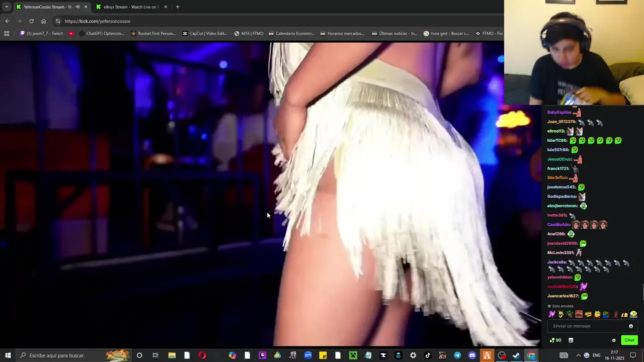Open the Calendario Económico bookmark

pos(291,34)
